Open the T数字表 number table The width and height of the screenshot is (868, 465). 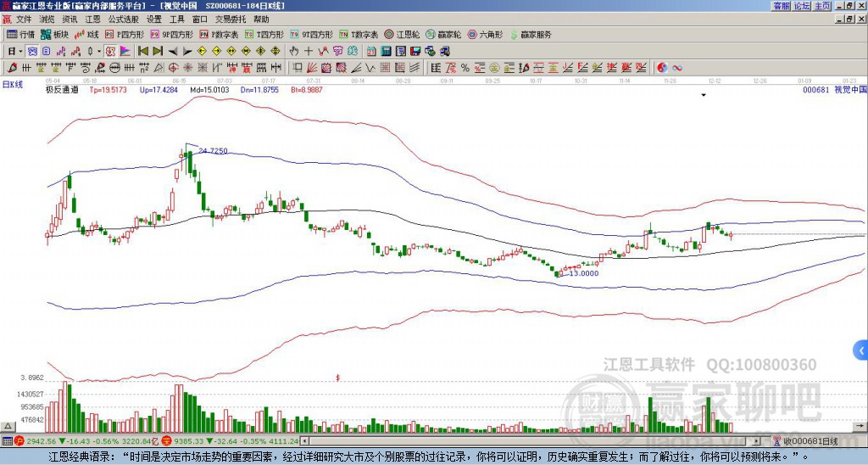[x=359, y=34]
